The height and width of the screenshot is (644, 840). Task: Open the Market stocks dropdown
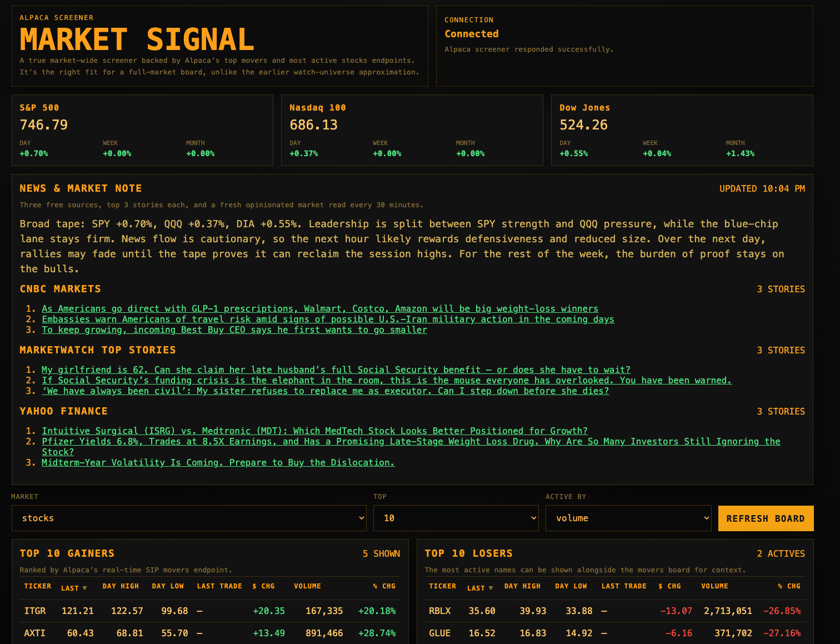[189, 518]
